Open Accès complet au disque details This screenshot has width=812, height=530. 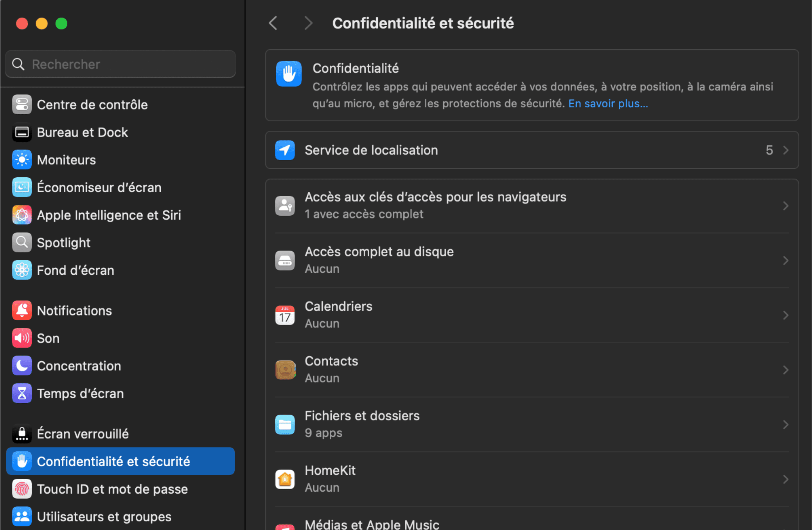[x=786, y=260]
